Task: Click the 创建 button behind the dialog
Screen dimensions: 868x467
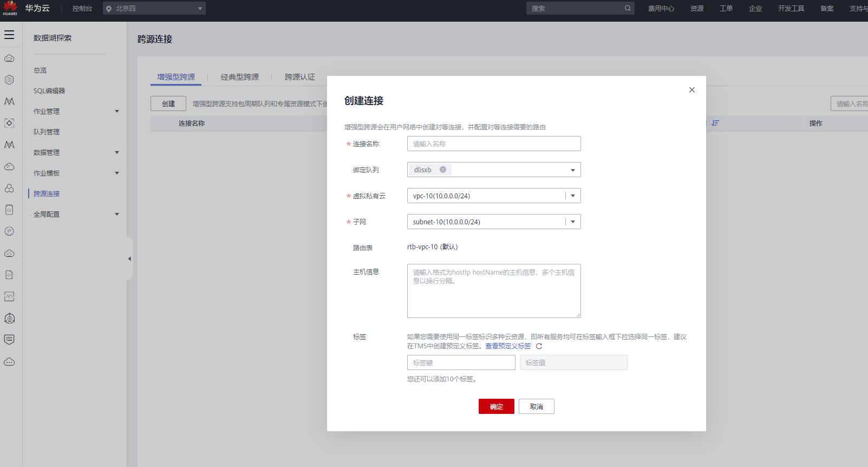Action: click(168, 103)
